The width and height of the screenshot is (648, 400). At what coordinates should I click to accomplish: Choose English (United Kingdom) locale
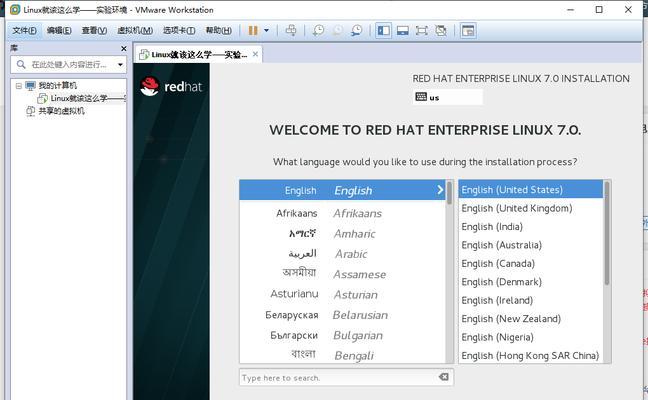coord(531,208)
